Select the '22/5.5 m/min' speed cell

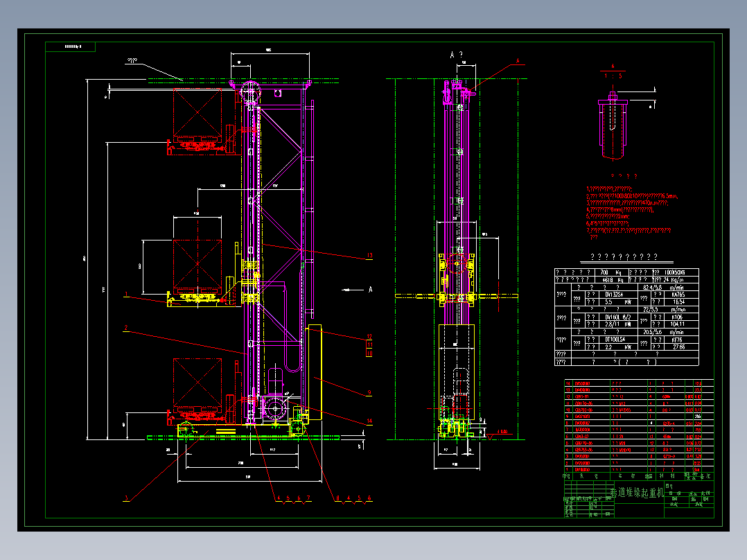click(x=669, y=310)
